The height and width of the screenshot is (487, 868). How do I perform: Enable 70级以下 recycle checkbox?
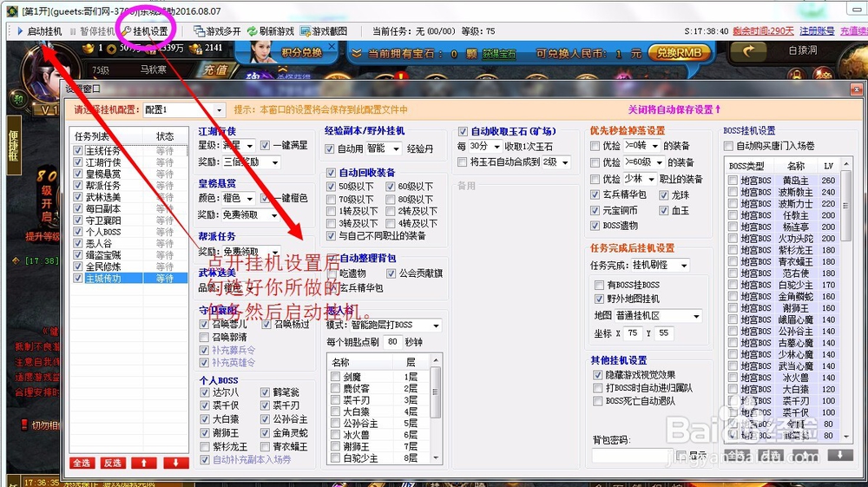tap(331, 200)
